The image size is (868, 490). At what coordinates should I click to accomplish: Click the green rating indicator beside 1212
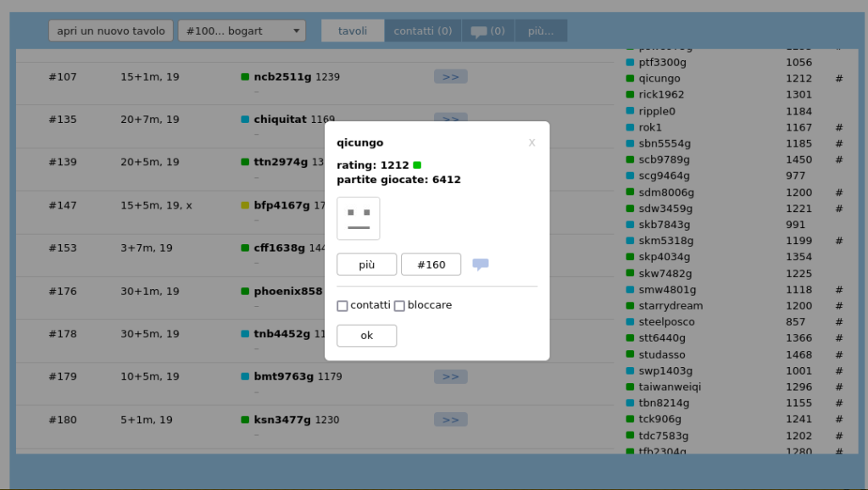pyautogui.click(x=417, y=165)
